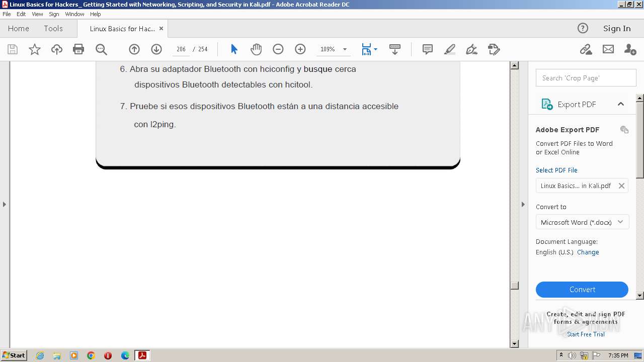Open page fit options dropdown arrow

[375, 49]
